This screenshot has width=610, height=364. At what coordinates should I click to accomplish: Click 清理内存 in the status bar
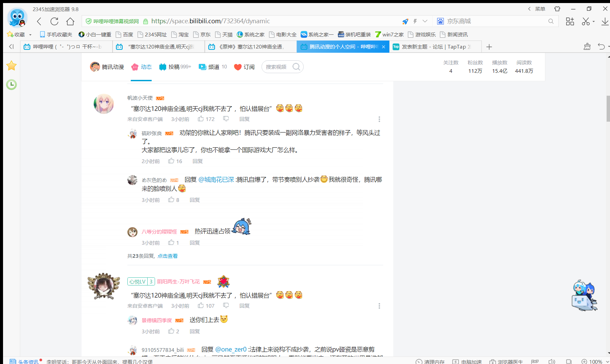click(x=430, y=361)
